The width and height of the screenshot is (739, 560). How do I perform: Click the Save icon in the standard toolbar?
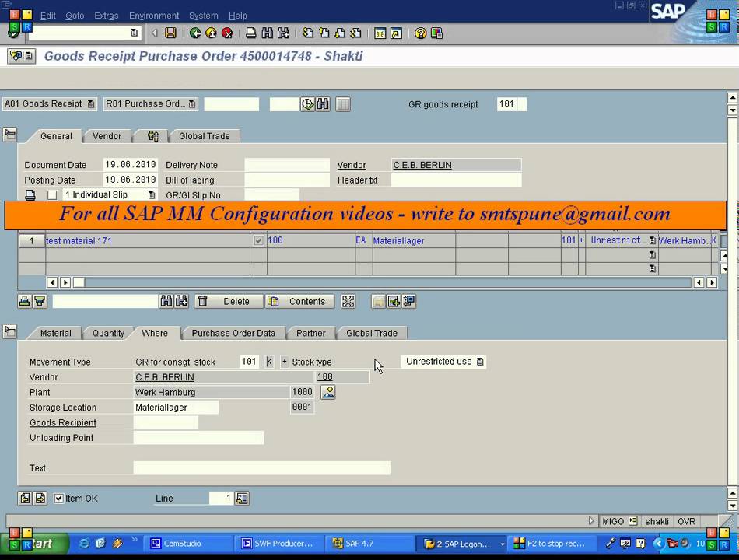tap(170, 33)
